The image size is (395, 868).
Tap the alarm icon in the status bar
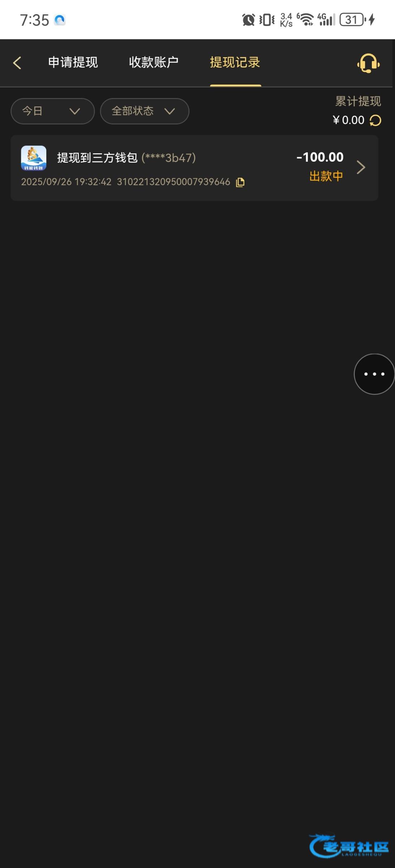[x=248, y=20]
